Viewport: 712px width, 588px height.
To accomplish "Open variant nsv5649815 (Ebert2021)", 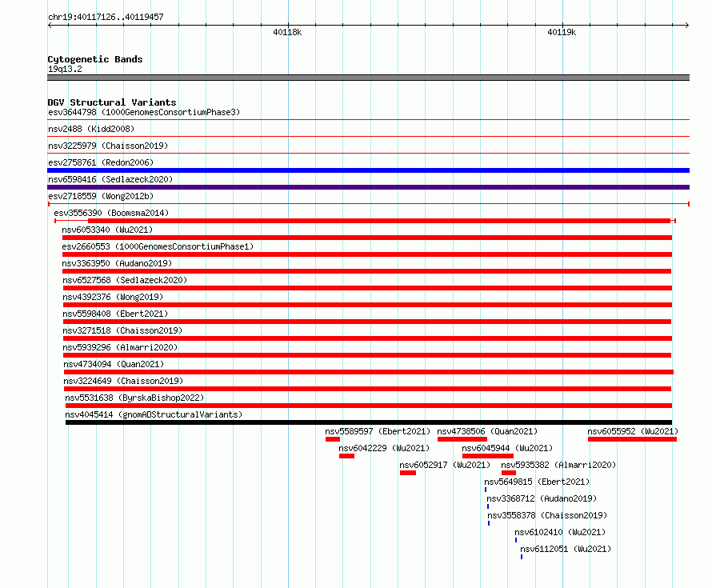I will [x=537, y=482].
